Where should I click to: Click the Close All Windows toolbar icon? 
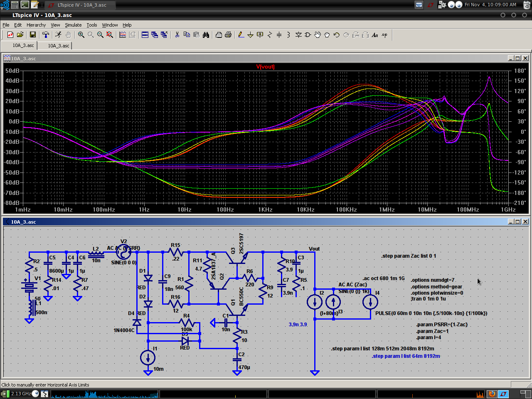164,35
